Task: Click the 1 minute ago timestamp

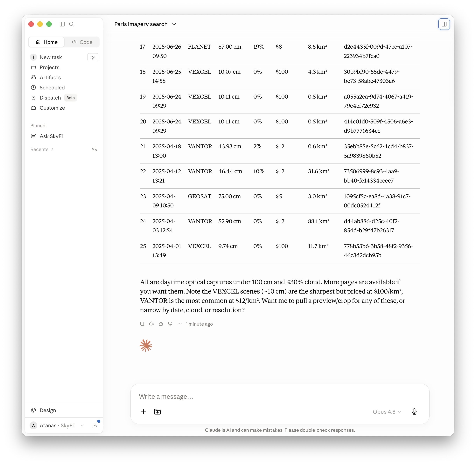Action: 199,324
